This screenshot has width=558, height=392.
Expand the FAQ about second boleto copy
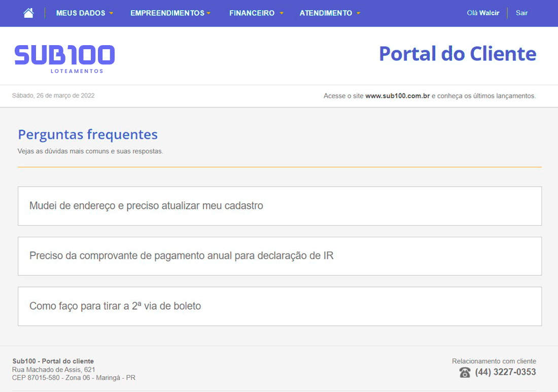pyautogui.click(x=280, y=306)
